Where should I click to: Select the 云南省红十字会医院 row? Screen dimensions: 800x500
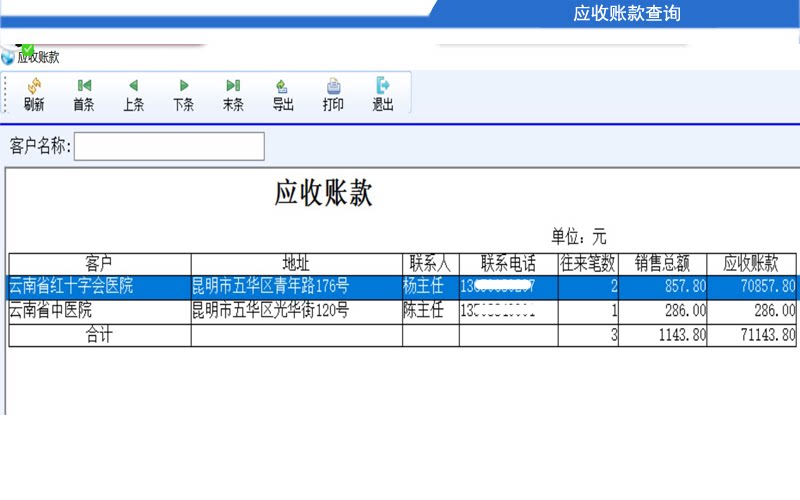coord(403,287)
